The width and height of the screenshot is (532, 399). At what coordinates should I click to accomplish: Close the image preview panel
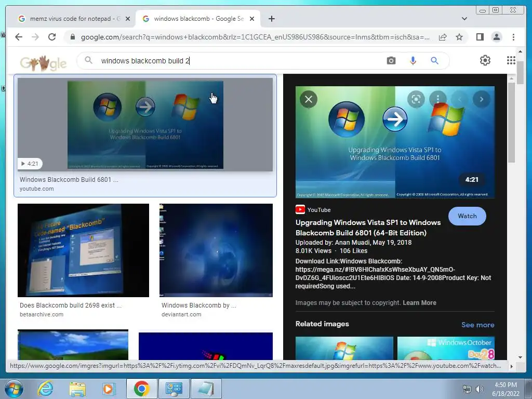(309, 99)
